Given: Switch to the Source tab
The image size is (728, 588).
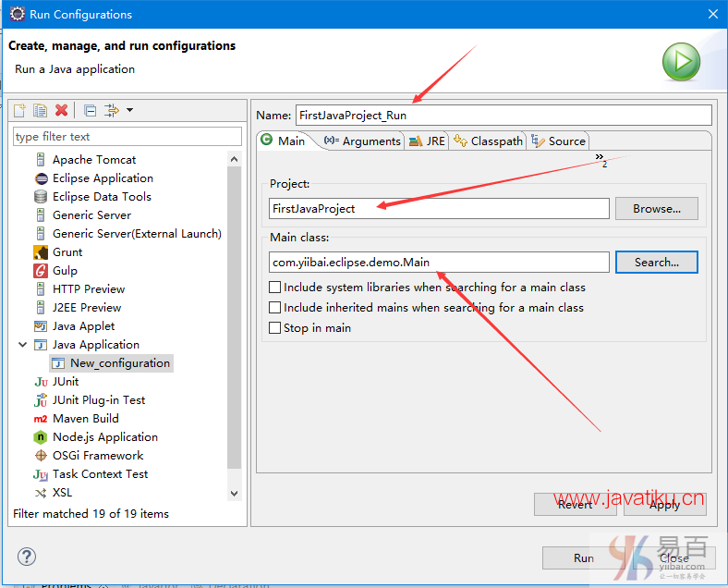Looking at the screenshot, I should coord(558,141).
